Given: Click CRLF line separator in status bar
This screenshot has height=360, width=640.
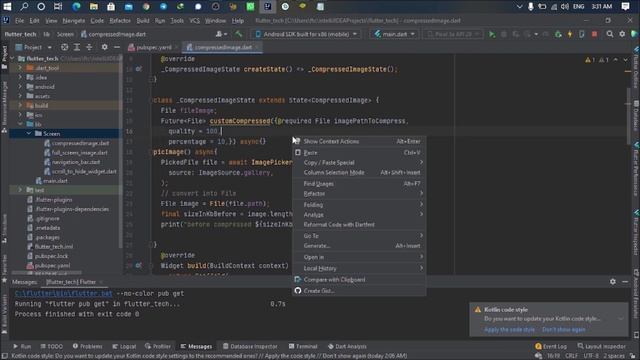Looking at the screenshot, I should click(x=571, y=356).
